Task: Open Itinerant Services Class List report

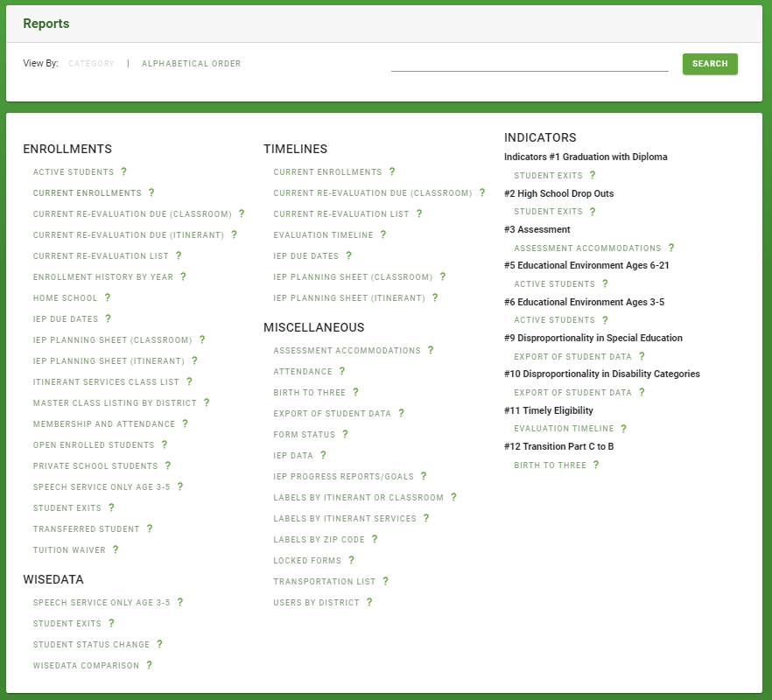Action: click(x=107, y=382)
